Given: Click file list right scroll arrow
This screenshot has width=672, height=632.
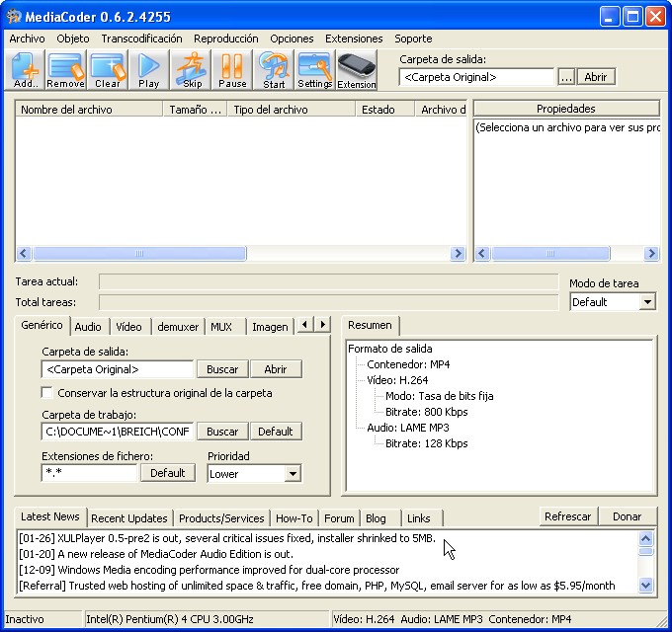Looking at the screenshot, I should [x=458, y=254].
